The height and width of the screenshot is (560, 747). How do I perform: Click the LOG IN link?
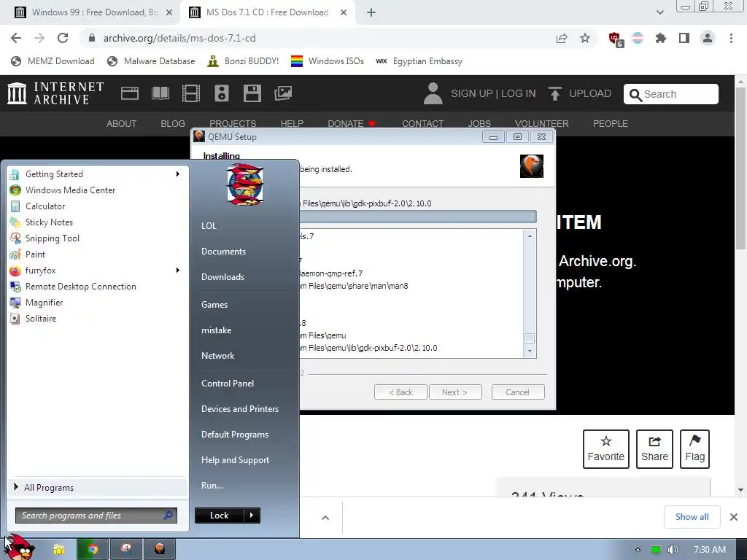coord(519,93)
